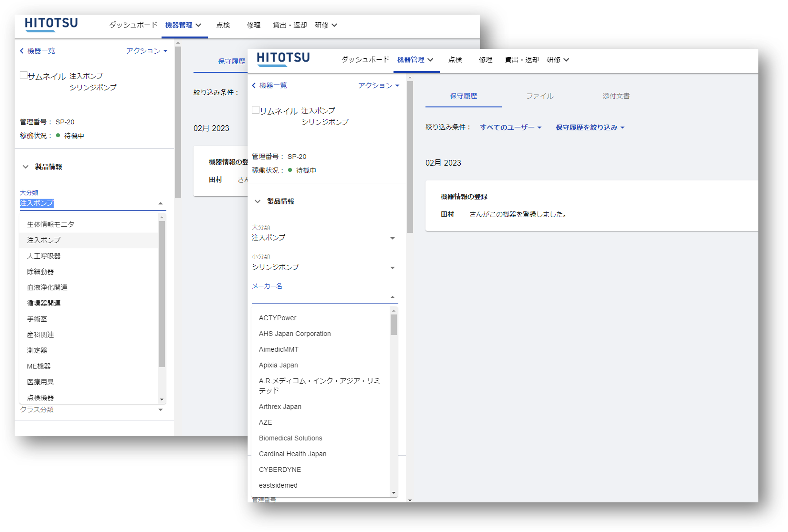The image size is (788, 532).
Task: Select 産科関連 category
Action: [89, 335]
